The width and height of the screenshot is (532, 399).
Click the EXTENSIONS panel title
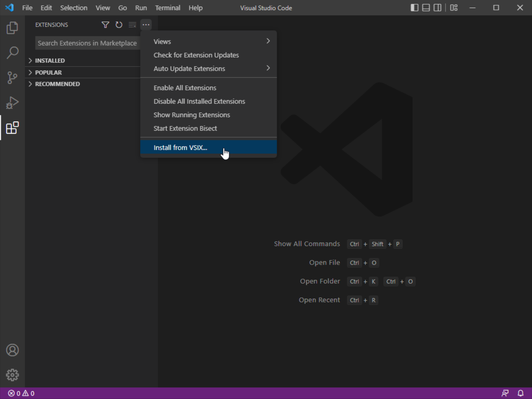tap(52, 25)
